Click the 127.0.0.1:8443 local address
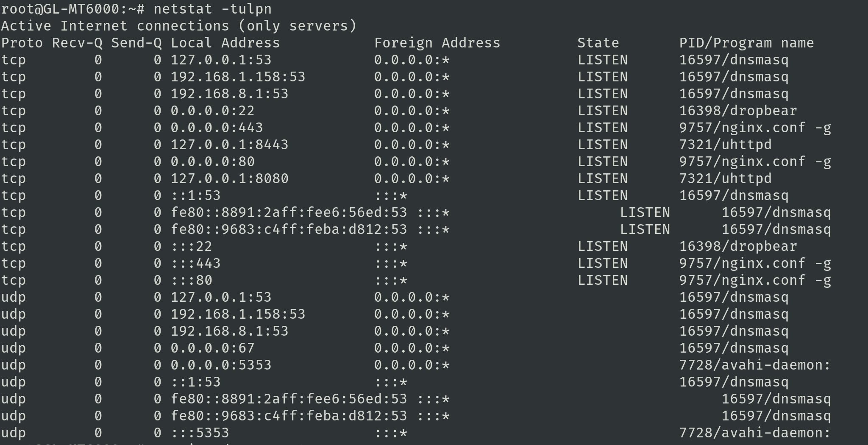Screen dimensions: 868x445 coord(229,145)
